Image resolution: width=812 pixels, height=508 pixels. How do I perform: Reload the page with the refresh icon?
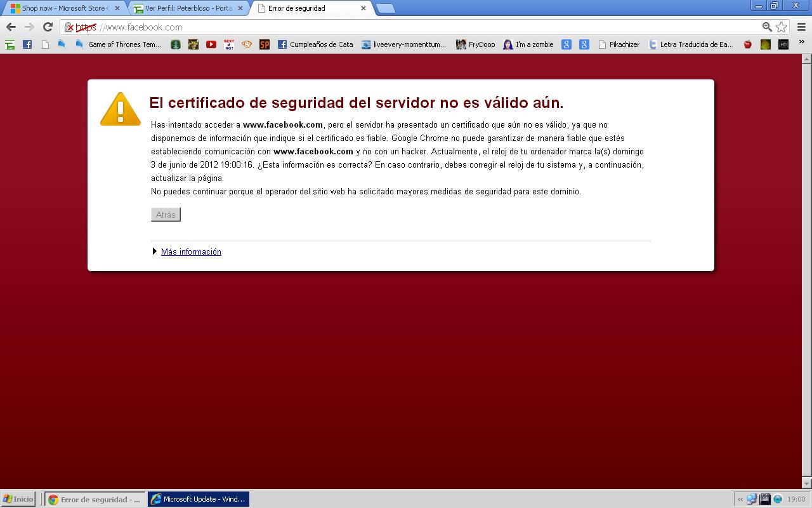point(48,27)
